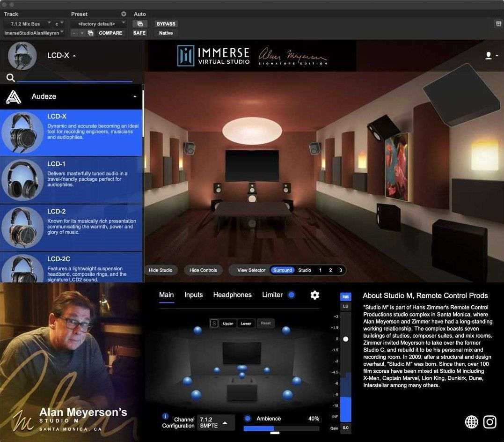This screenshot has height=442, width=504.
Task: Click the globe website icon
Action: tap(472, 422)
